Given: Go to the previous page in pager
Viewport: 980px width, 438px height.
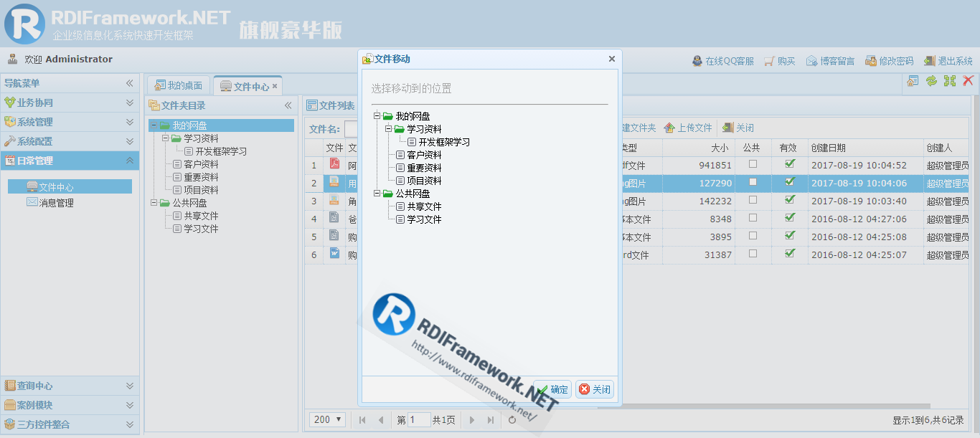Looking at the screenshot, I should [381, 420].
